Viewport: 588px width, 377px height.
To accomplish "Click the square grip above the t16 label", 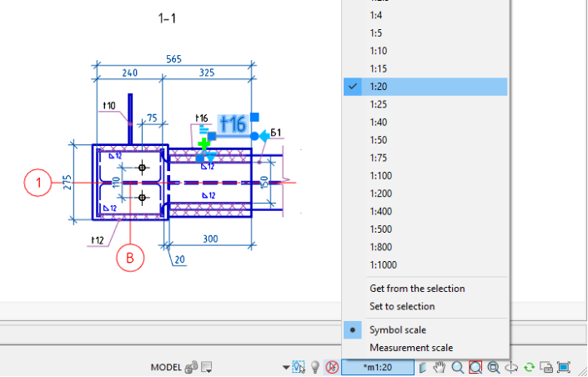I will (254, 117).
